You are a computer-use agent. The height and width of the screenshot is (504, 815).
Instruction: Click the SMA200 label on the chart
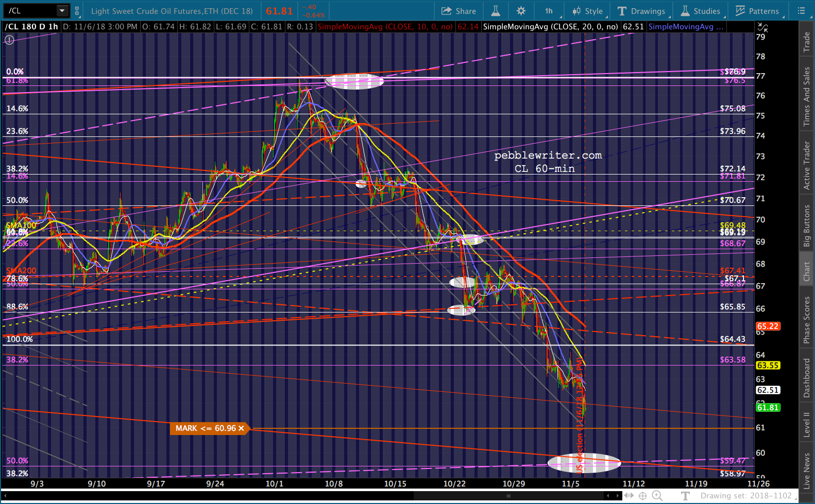[x=21, y=271]
